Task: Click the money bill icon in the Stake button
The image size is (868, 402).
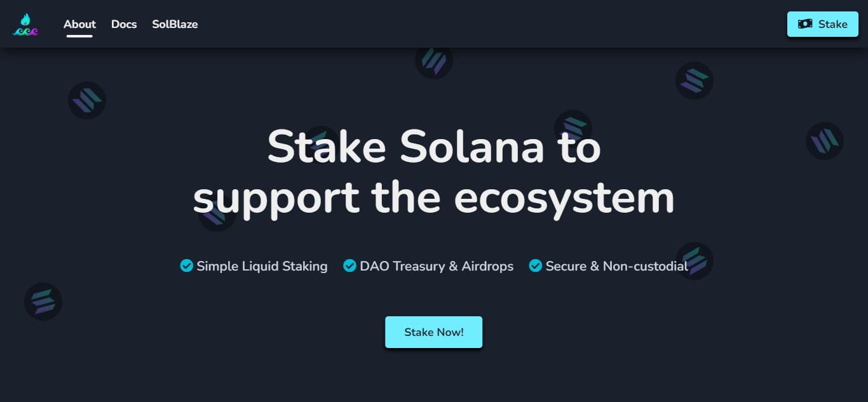Action: pos(805,24)
